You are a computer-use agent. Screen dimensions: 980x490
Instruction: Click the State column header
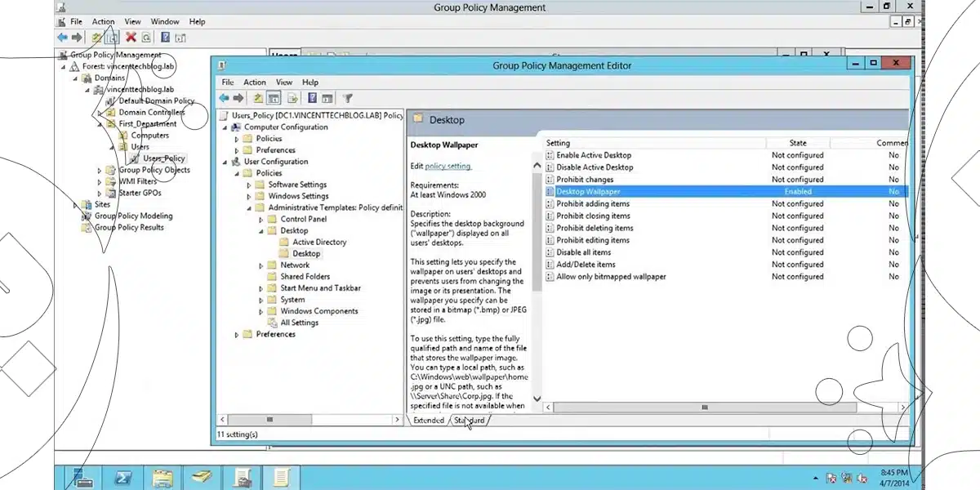pos(797,143)
